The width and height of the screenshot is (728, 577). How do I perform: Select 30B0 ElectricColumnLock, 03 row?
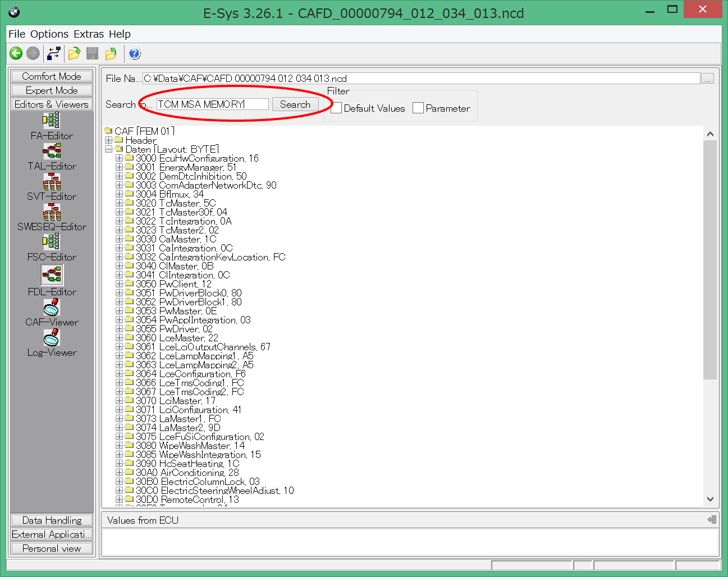[198, 482]
